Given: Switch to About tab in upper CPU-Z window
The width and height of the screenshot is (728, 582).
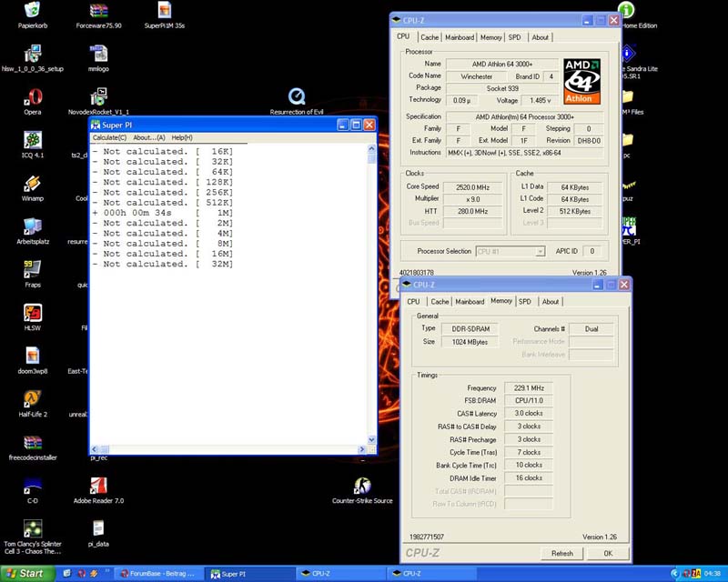Looking at the screenshot, I should tap(540, 37).
